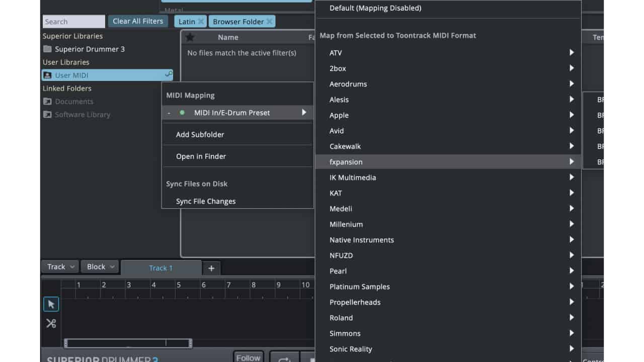Open the Track dropdown menu

[x=60, y=266]
